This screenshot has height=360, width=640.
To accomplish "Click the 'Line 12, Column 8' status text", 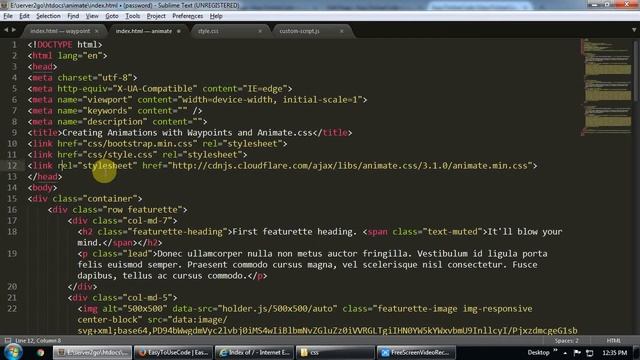I will pyautogui.click(x=38, y=340).
